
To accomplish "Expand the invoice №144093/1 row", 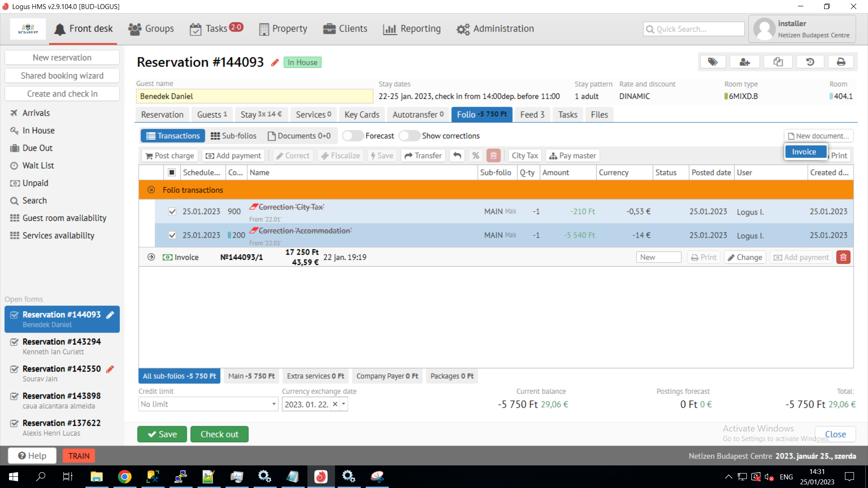I will click(151, 257).
